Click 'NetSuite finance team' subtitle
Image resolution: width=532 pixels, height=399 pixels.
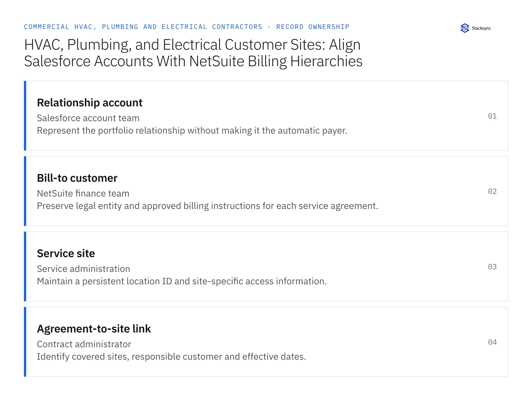pos(83,193)
